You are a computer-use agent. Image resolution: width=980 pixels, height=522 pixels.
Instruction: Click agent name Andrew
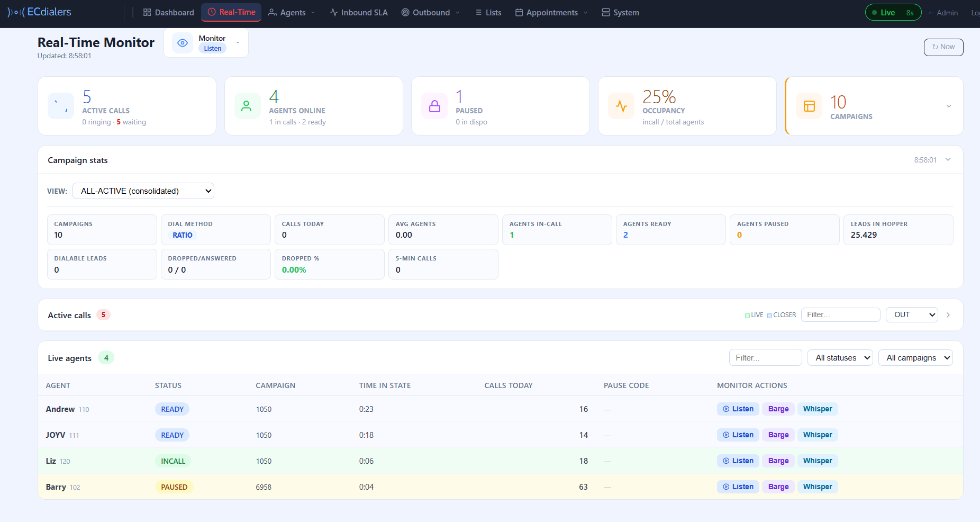tap(60, 409)
